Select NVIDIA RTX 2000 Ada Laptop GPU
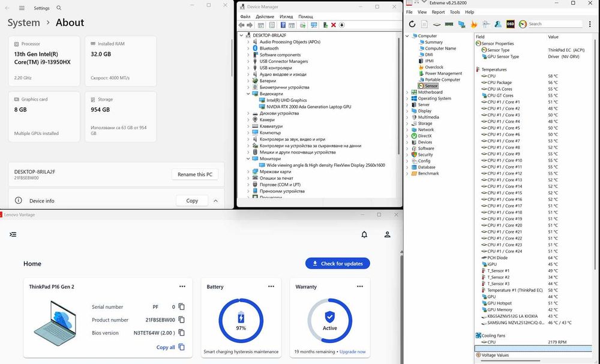600x364 pixels. pyautogui.click(x=309, y=107)
